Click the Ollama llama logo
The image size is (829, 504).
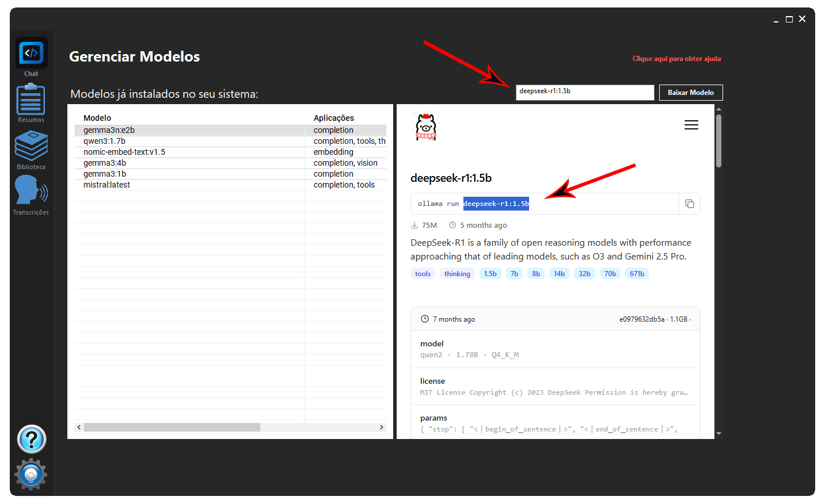426,127
